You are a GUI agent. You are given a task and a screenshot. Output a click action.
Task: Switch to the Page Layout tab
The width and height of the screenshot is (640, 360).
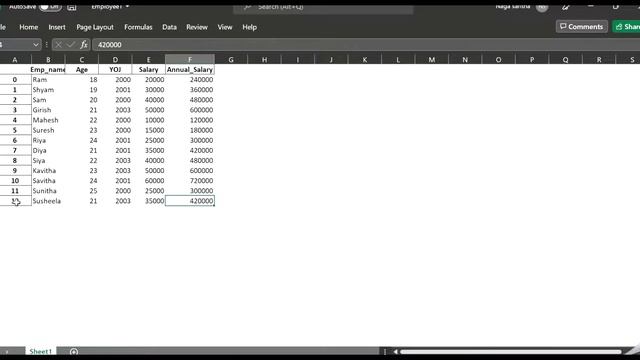point(95,27)
